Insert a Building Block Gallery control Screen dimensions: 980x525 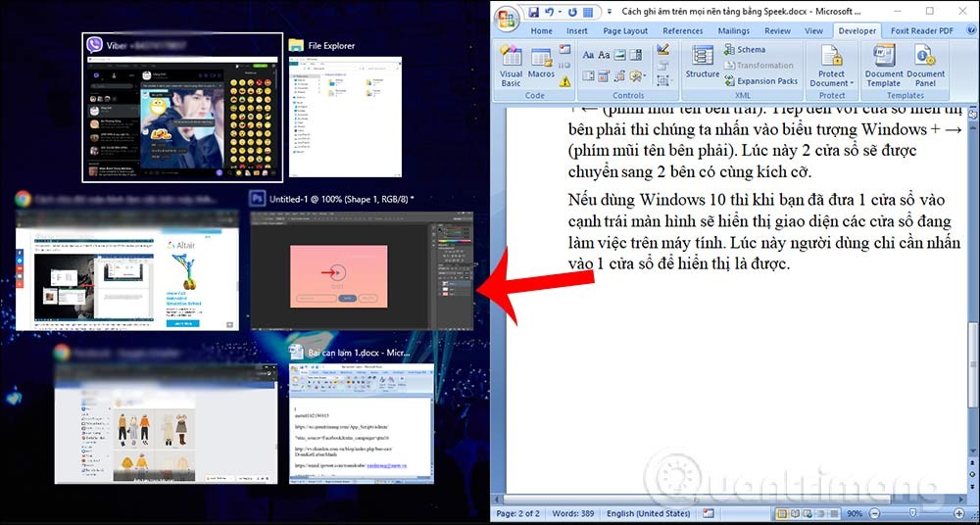619,75
